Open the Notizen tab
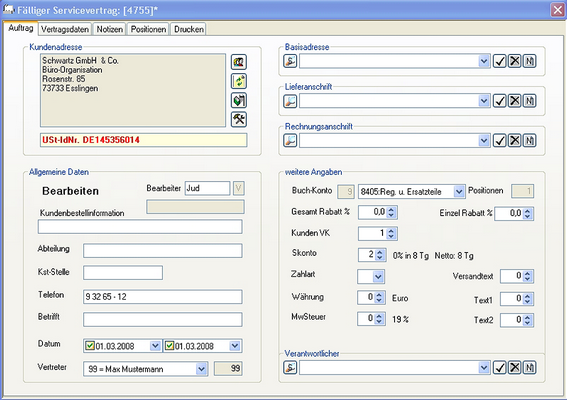 coord(110,29)
